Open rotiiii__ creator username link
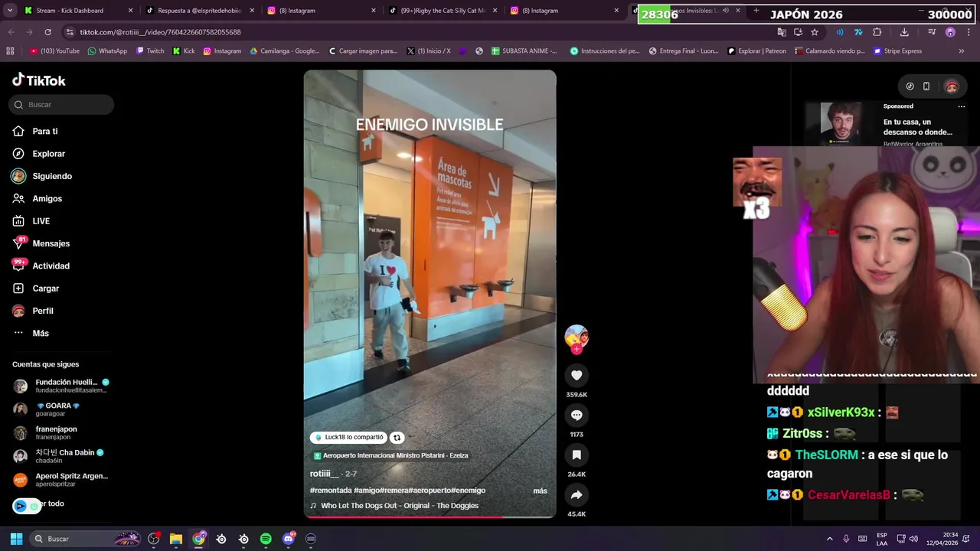The image size is (980, 551). point(324,474)
